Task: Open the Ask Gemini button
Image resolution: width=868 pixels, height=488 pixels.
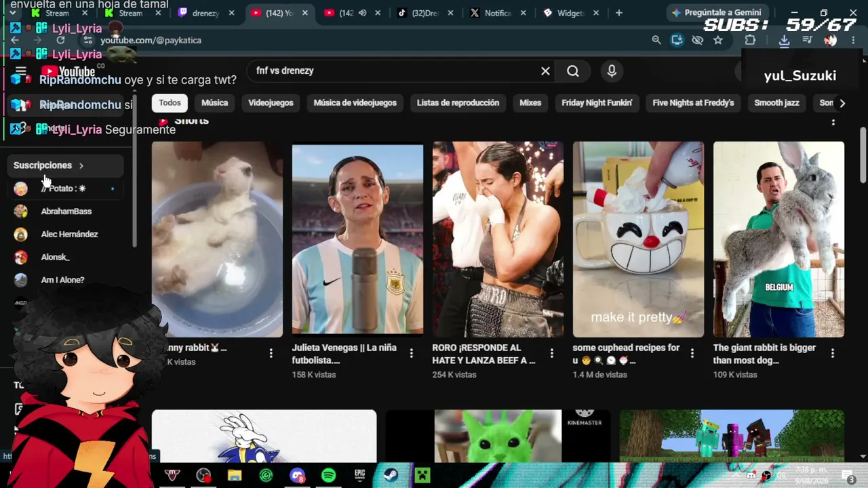Action: [717, 13]
